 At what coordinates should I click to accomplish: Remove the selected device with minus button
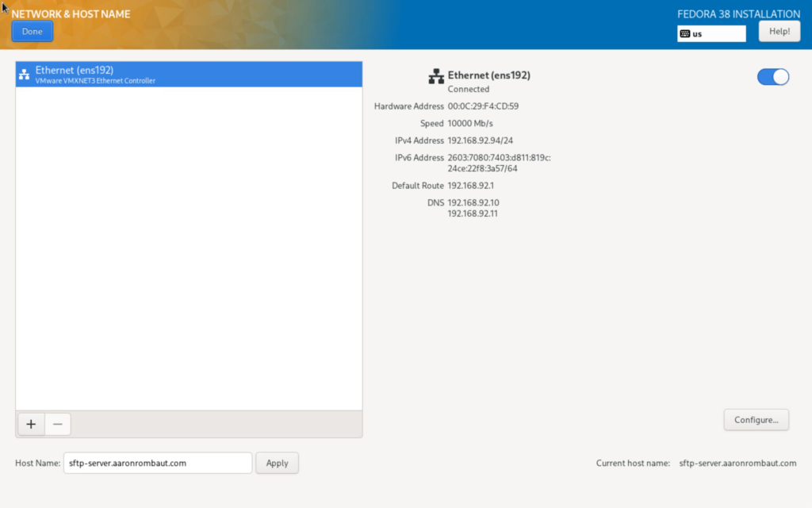tap(58, 425)
